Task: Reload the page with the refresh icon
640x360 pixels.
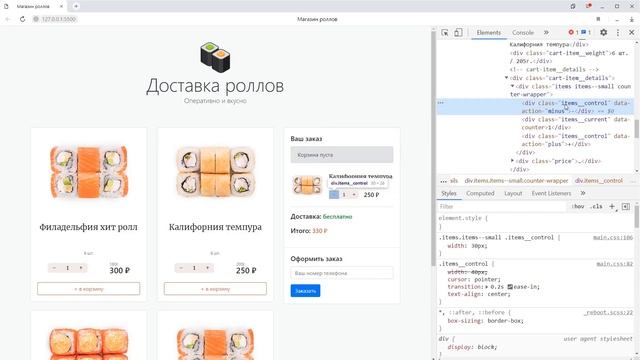Action: coord(22,19)
